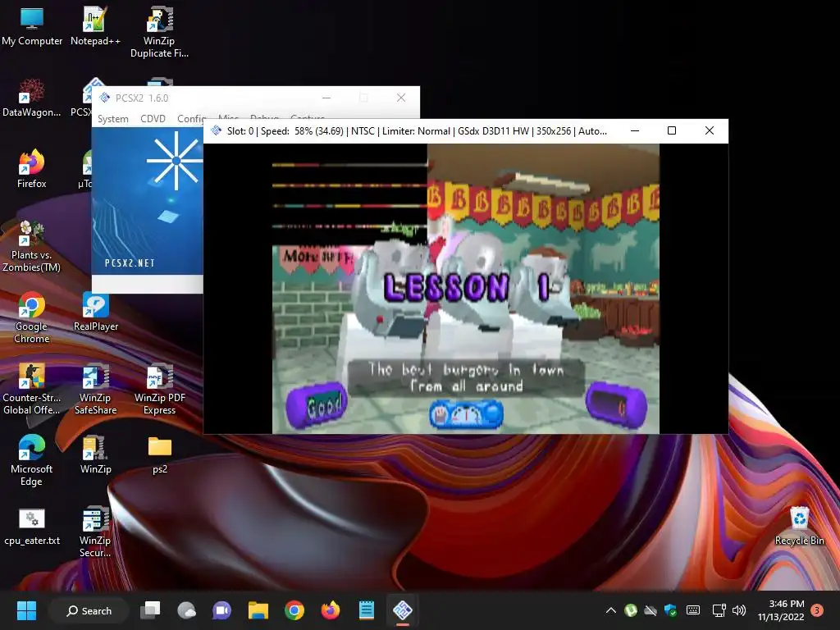840x630 pixels.
Task: Open the Config menu in PCSX2
Action: 191,118
